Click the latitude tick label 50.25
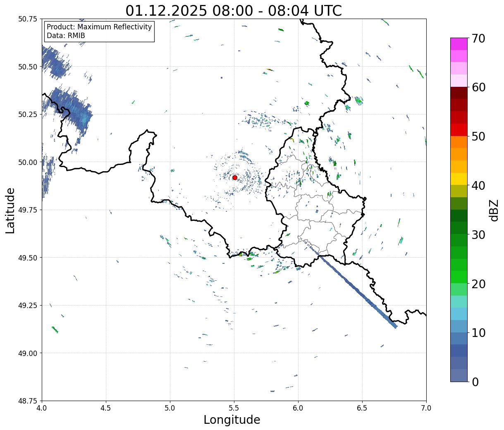 click(x=28, y=115)
